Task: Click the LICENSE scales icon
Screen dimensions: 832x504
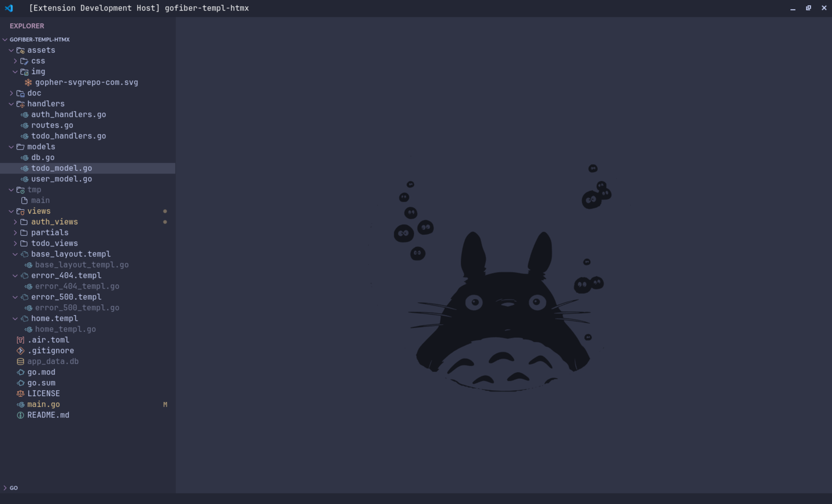Action: coord(21,394)
